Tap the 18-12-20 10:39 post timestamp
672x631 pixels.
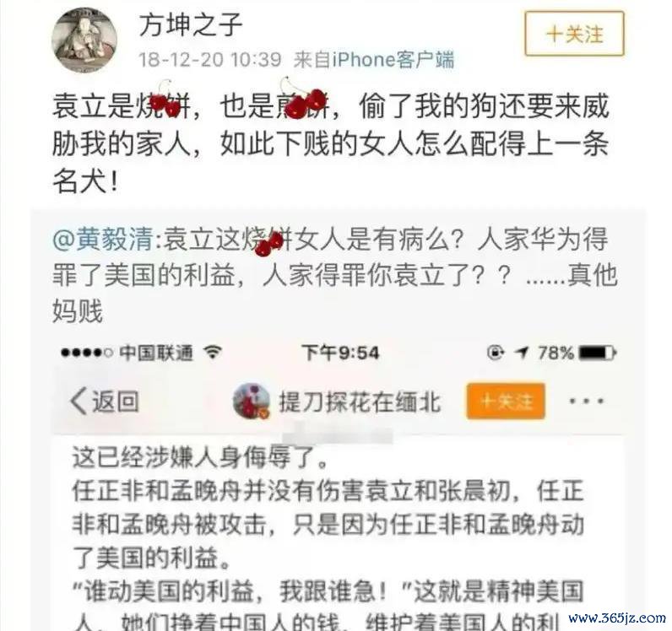click(x=210, y=59)
